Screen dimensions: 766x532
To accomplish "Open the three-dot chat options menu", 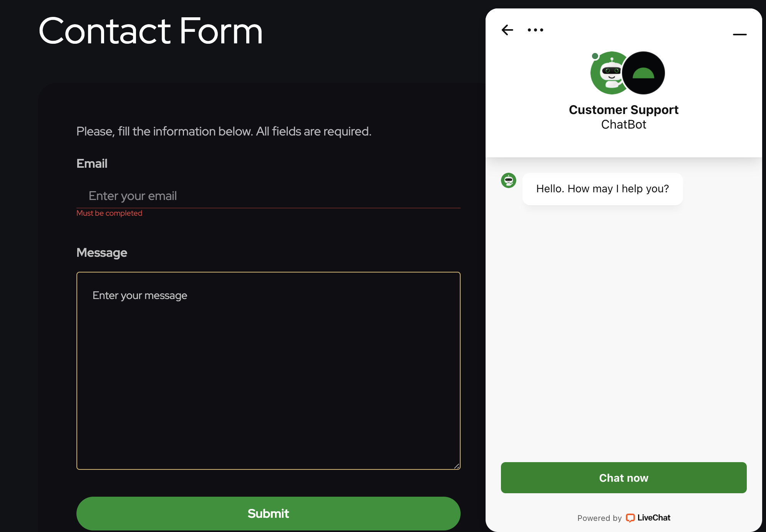I will tap(536, 30).
